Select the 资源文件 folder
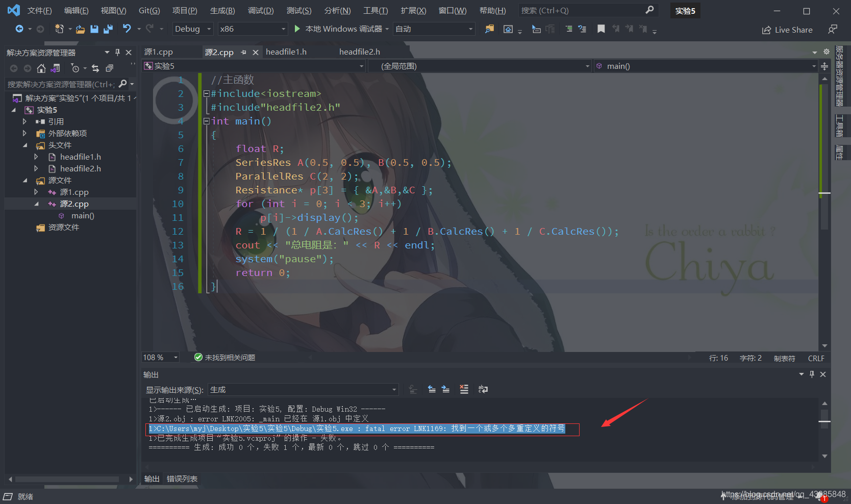The width and height of the screenshot is (851, 504). coord(63,228)
